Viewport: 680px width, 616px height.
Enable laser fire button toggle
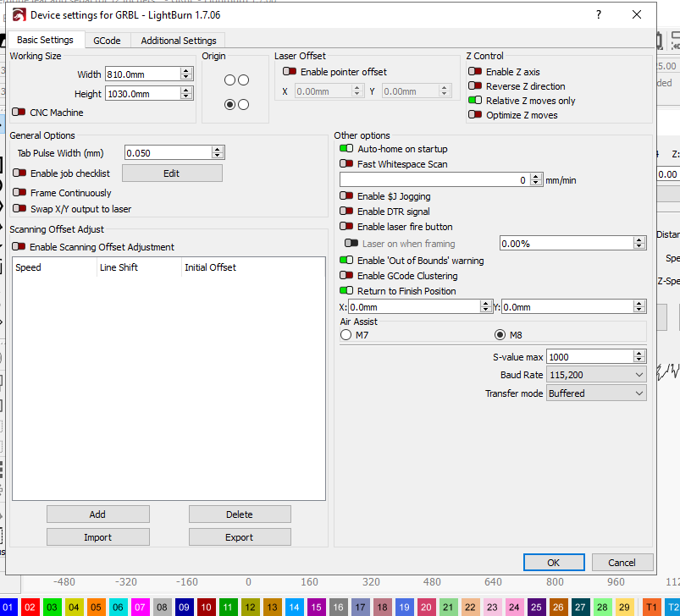(x=346, y=226)
